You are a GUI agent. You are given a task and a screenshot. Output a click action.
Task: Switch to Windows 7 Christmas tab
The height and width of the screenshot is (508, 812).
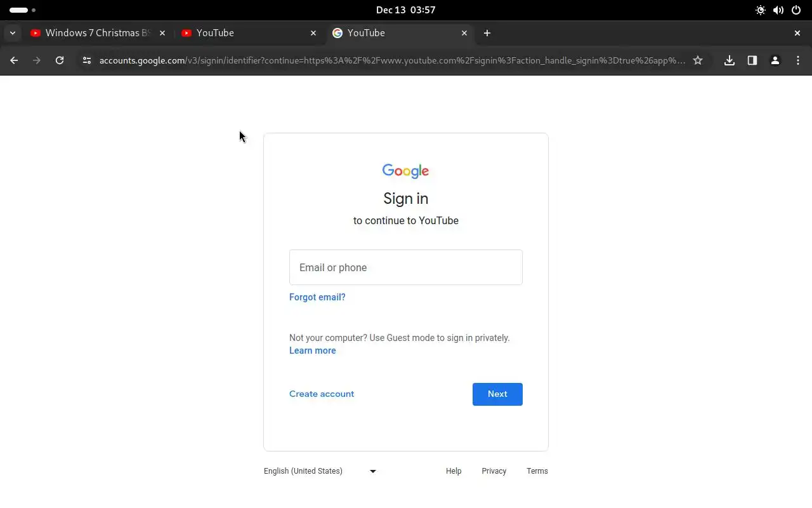coord(95,33)
